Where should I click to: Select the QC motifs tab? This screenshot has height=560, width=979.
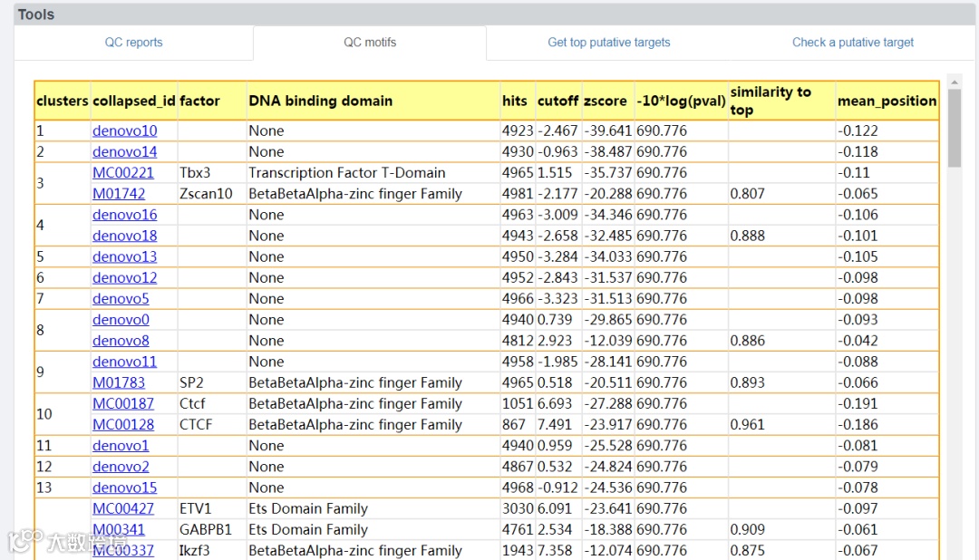click(370, 43)
